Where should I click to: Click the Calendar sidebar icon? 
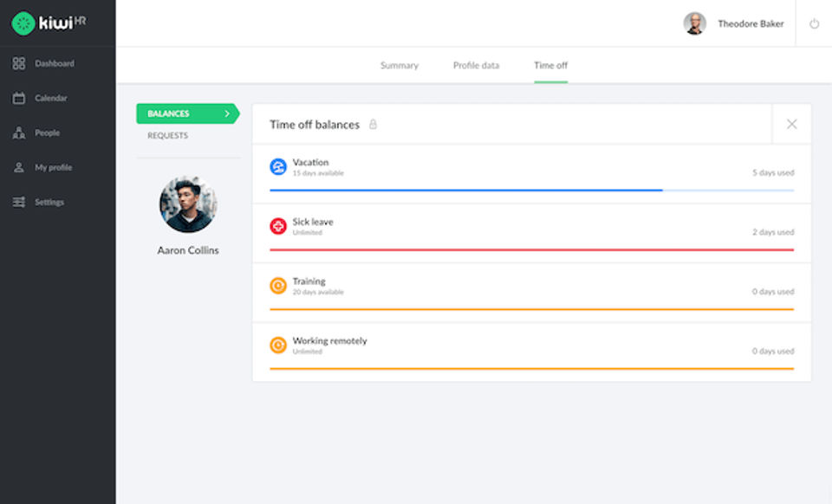coord(19,98)
